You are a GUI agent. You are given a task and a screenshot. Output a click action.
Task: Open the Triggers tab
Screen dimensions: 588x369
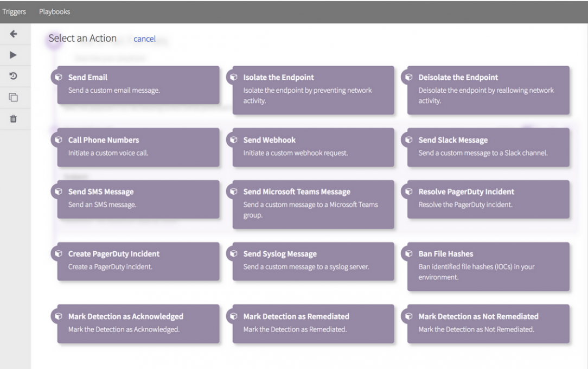pos(14,11)
